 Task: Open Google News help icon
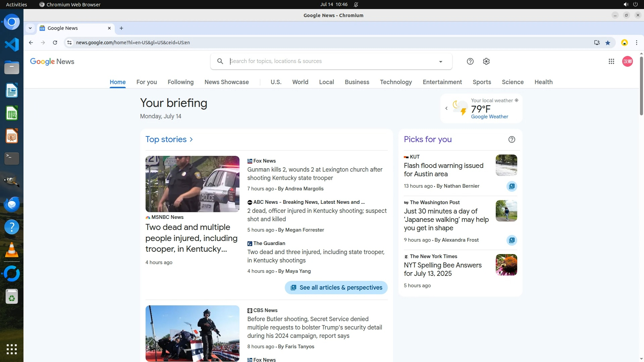470,61
